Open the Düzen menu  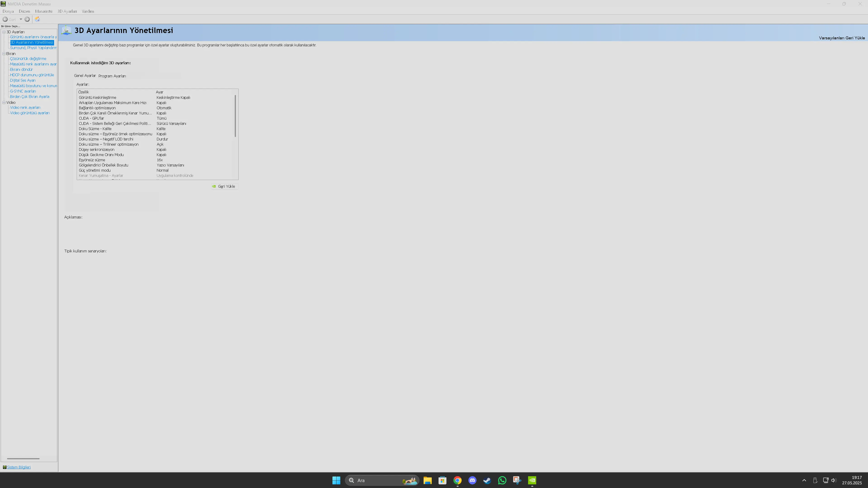[24, 11]
